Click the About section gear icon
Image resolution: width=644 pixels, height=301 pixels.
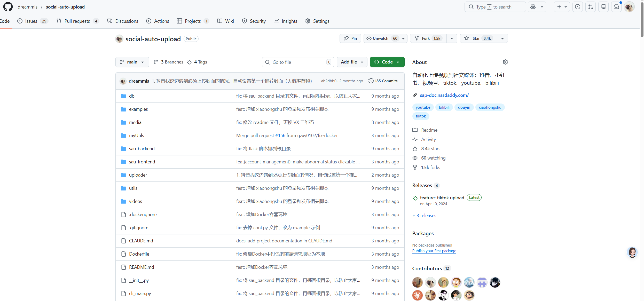505,62
